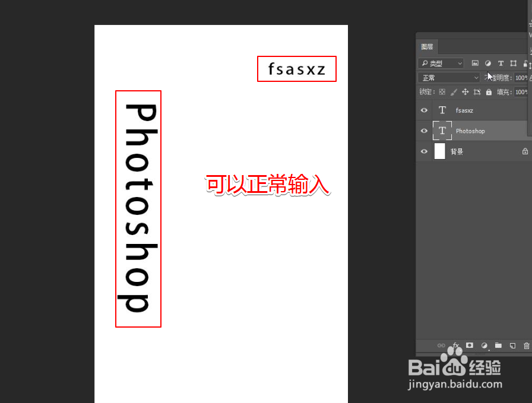Screen dimensions: 532x403
Task: Click the 填充 fill percentage field
Action: coord(521,92)
